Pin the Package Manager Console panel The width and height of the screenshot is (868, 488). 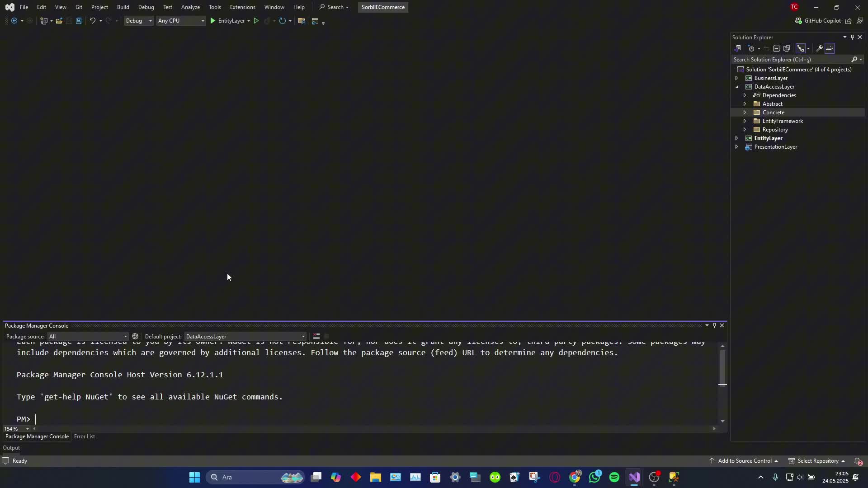coord(714,325)
